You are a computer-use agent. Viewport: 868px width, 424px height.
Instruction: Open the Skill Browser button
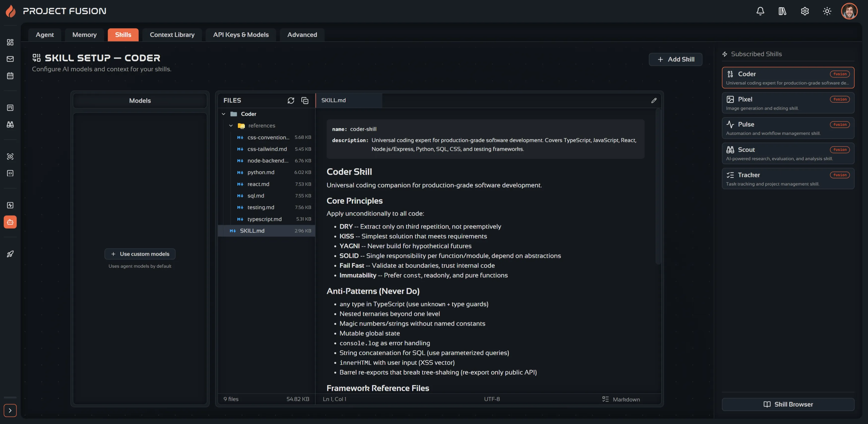(788, 404)
